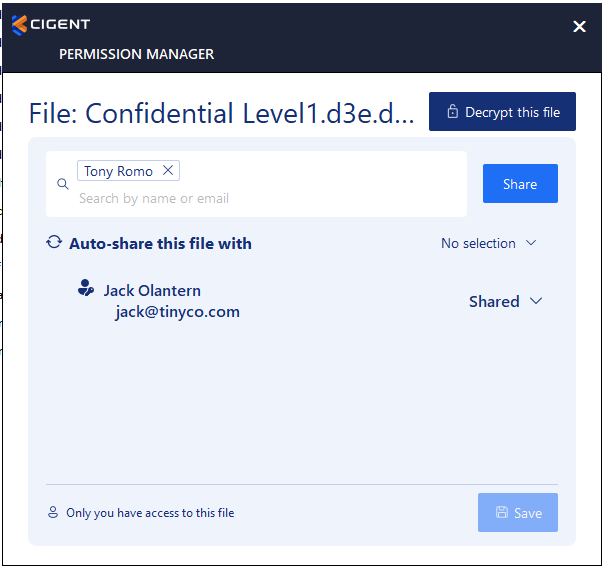This screenshot has height=566, width=605.
Task: Click the jack@tinyco.com email text
Action: pyautogui.click(x=177, y=312)
